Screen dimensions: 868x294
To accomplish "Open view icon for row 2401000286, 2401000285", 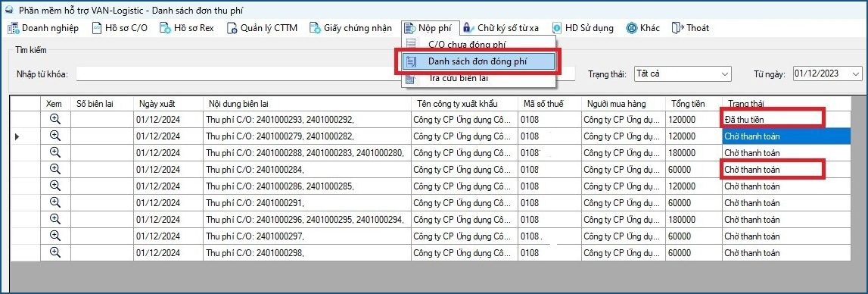I will (x=54, y=186).
